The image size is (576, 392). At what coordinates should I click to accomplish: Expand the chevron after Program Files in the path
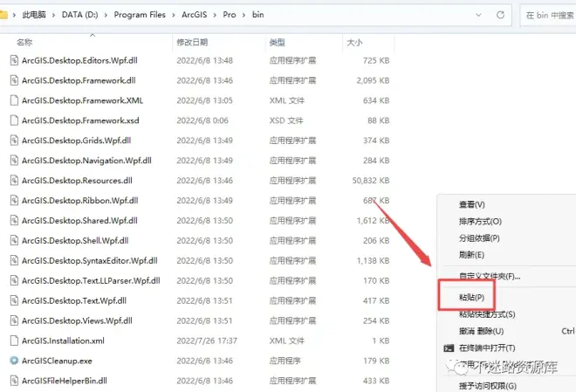click(174, 15)
